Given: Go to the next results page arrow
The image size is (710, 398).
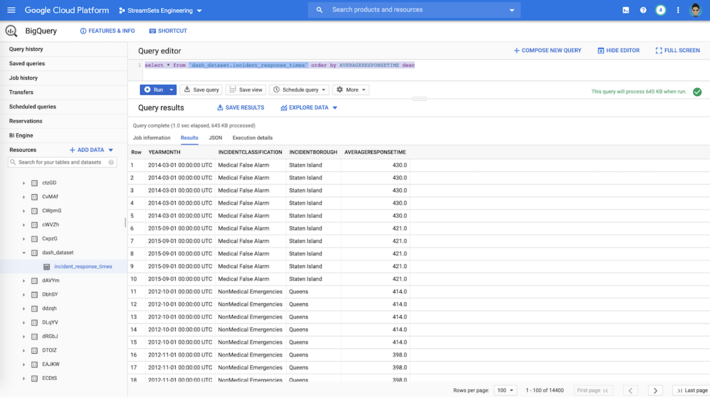Looking at the screenshot, I should click(x=655, y=390).
